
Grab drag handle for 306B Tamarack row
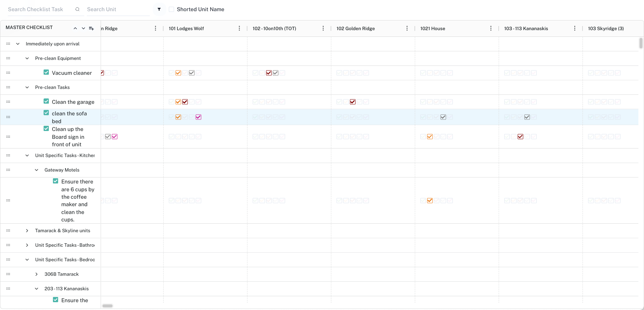click(8, 274)
